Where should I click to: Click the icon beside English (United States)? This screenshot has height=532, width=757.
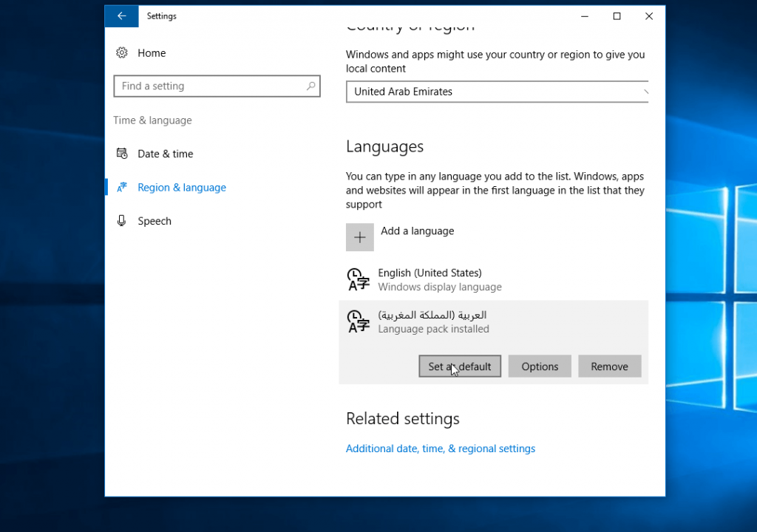click(359, 280)
